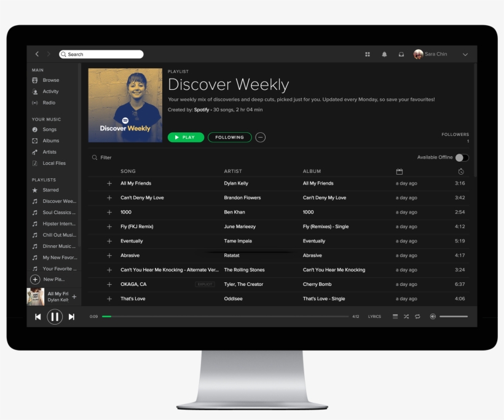The width and height of the screenshot is (504, 420).
Task: Open the Browse section in the sidebar
Action: pyautogui.click(x=50, y=80)
